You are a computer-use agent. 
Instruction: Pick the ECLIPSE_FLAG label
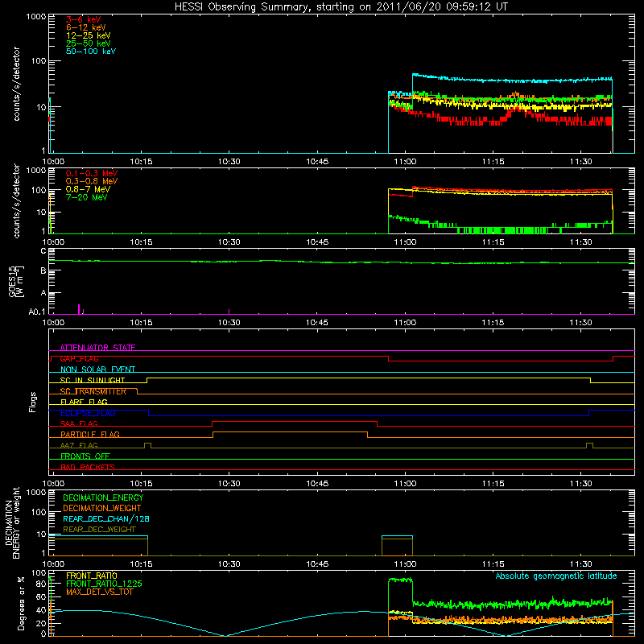(88, 413)
